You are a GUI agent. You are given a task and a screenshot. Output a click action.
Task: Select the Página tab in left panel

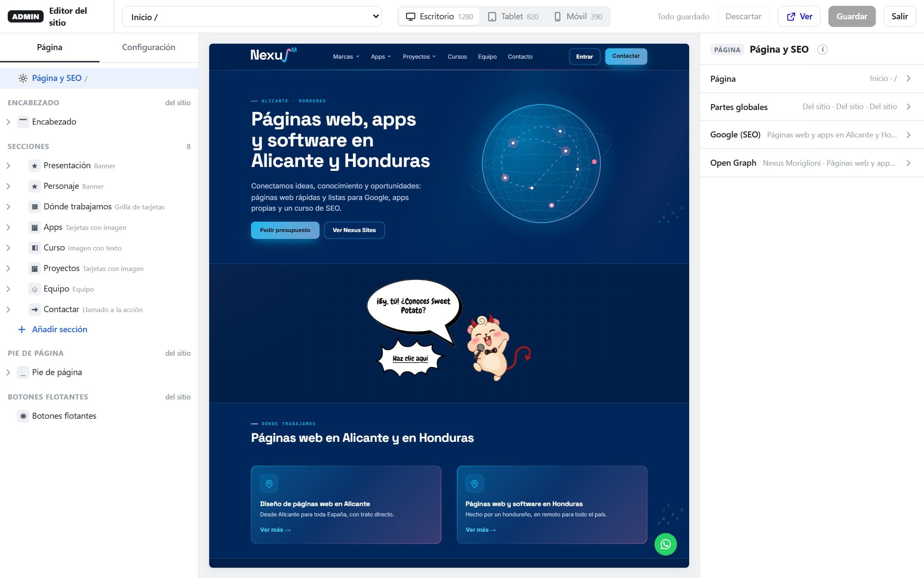[x=50, y=47]
